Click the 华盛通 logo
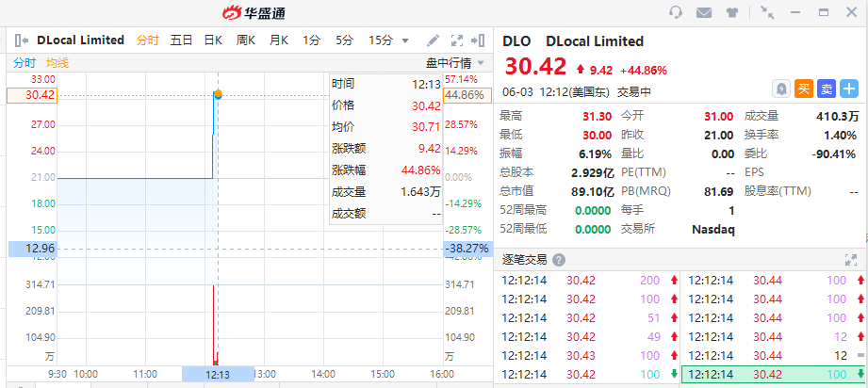 coord(254,12)
